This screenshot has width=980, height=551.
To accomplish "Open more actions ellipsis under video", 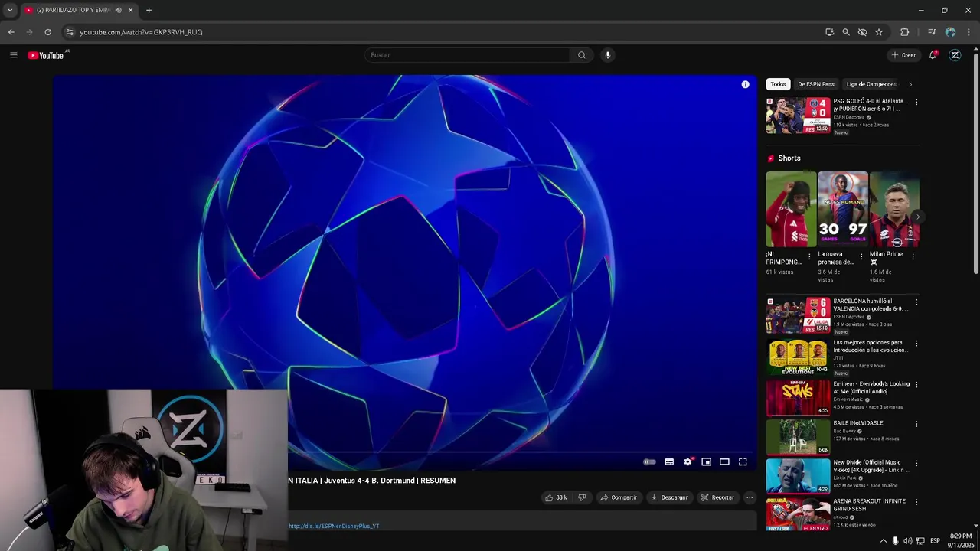I will click(x=750, y=497).
